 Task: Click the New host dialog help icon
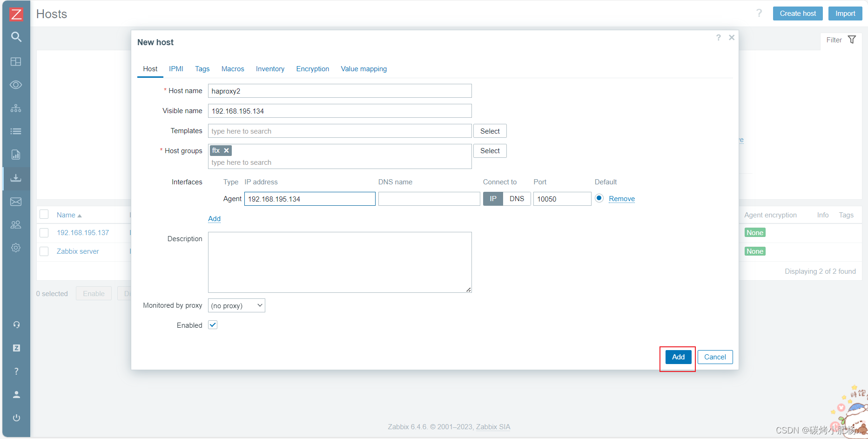coord(719,37)
